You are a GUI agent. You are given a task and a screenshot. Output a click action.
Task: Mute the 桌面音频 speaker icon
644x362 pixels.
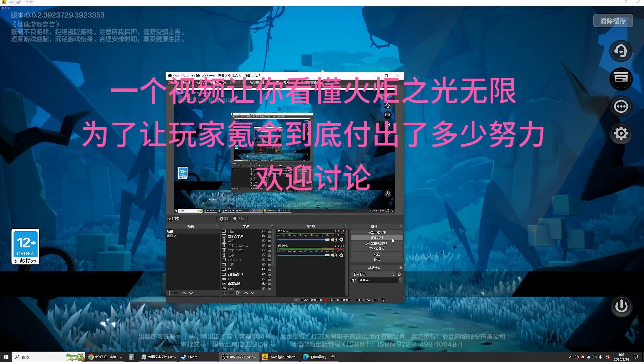334,255
